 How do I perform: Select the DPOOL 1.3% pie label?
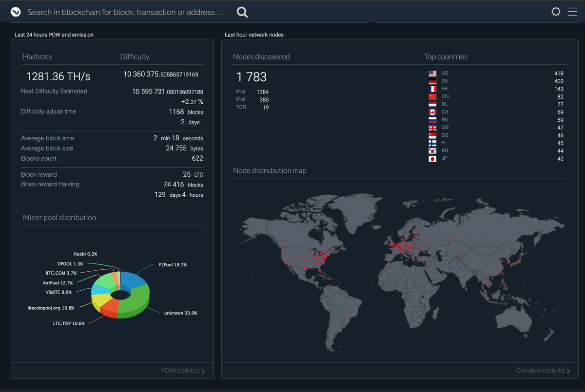pos(70,263)
